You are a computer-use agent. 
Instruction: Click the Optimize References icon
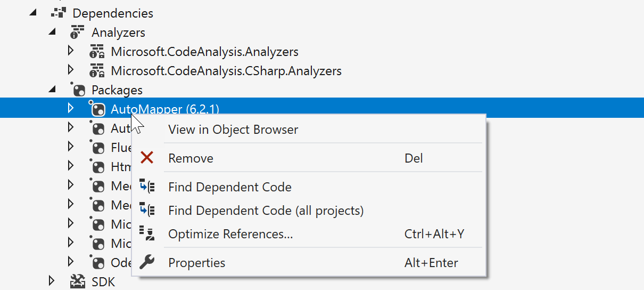pyautogui.click(x=146, y=233)
